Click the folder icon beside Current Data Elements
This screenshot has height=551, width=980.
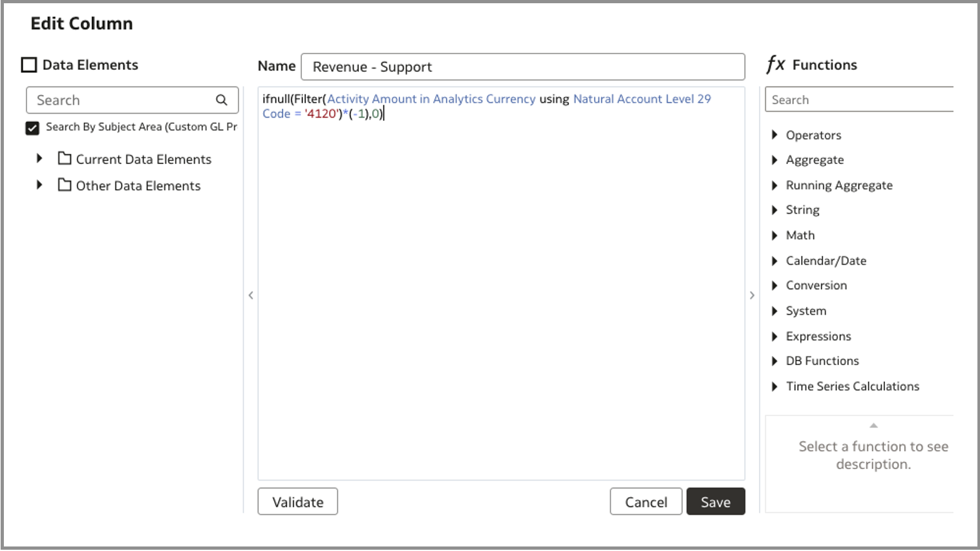[64, 159]
